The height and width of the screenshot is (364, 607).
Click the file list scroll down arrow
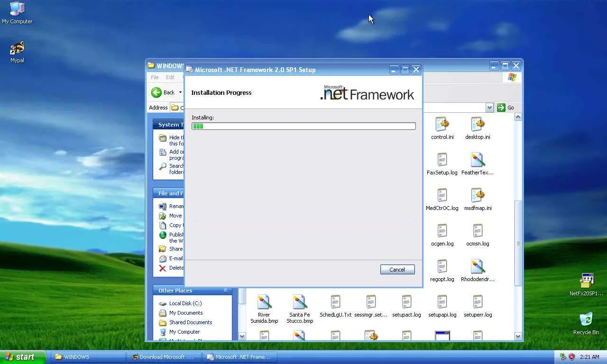click(x=518, y=337)
